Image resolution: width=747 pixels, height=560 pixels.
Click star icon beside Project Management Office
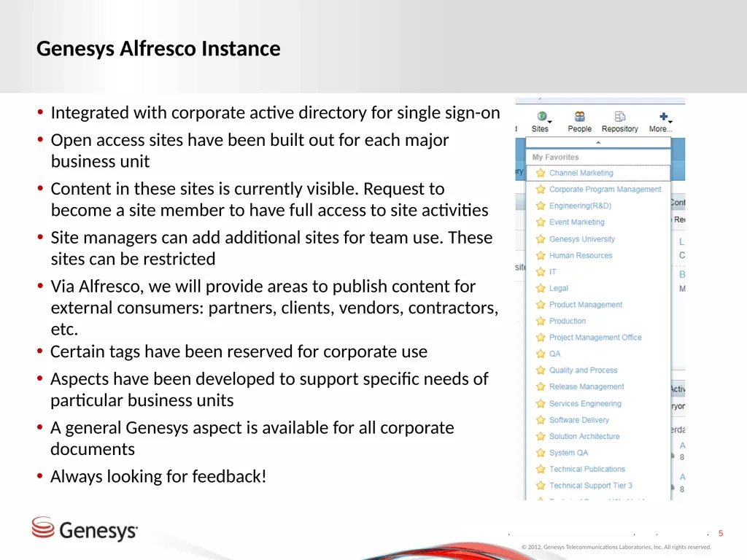coord(541,337)
